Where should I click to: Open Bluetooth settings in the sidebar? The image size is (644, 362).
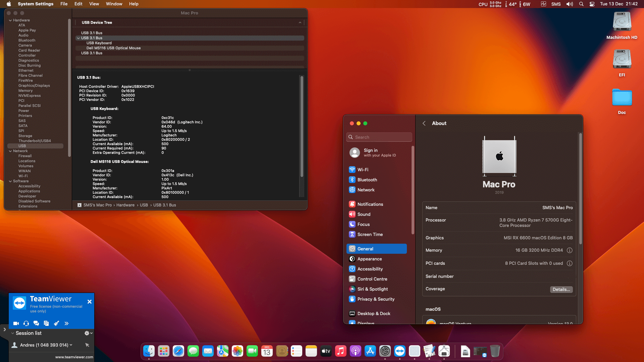click(367, 180)
